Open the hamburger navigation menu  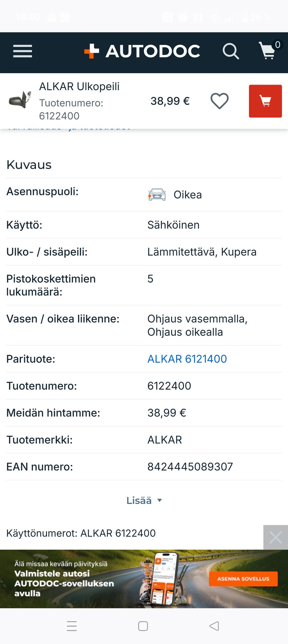[x=23, y=51]
